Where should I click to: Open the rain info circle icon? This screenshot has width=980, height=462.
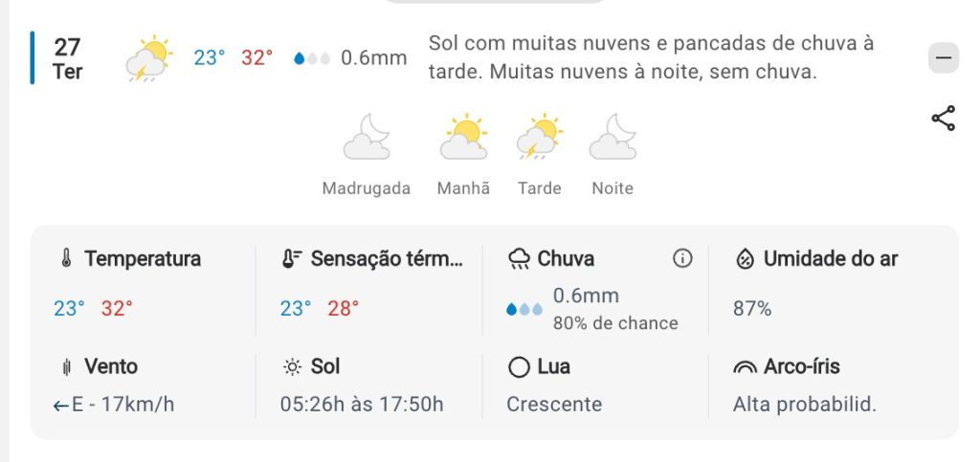click(x=682, y=258)
